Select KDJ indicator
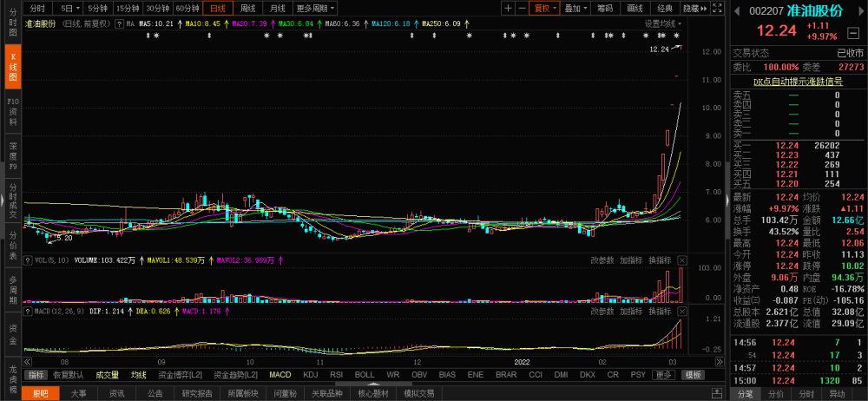 pyautogui.click(x=311, y=375)
